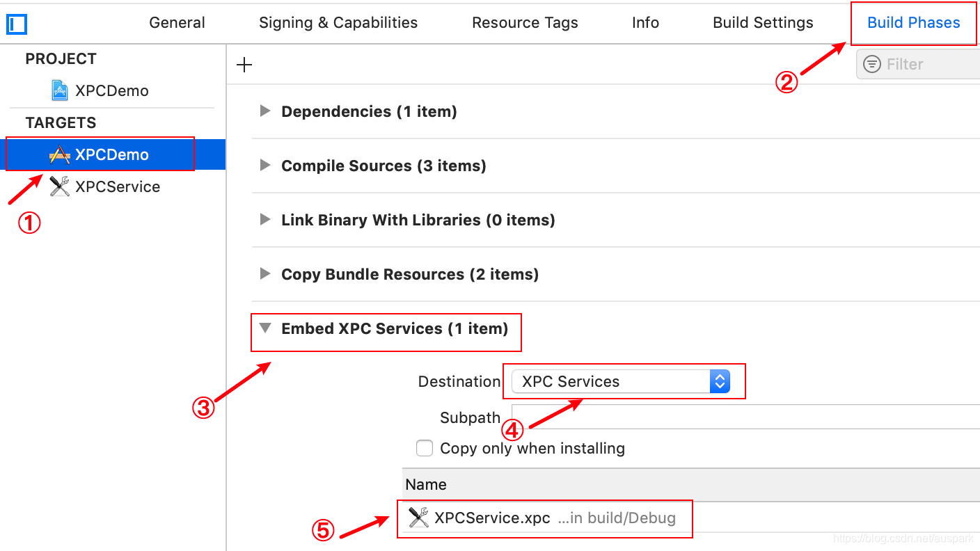The height and width of the screenshot is (551, 980).
Task: Click the XPCService.xpc file icon
Action: point(418,518)
